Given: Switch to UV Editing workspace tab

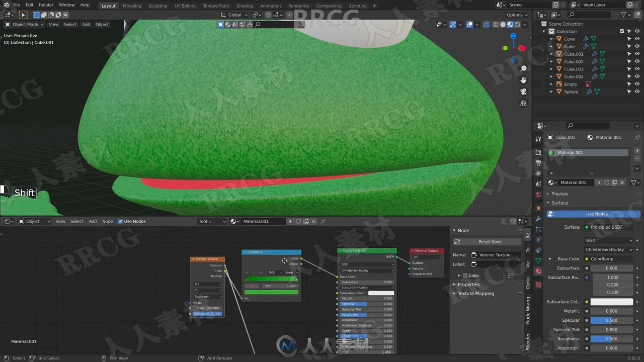Looking at the screenshot, I should (x=185, y=6).
